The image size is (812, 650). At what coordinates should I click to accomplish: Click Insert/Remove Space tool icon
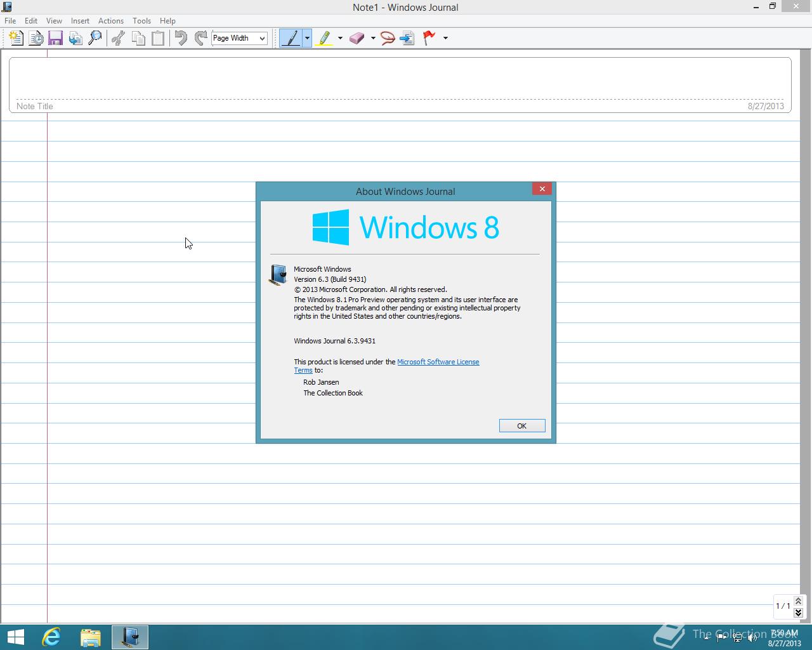[x=407, y=38]
